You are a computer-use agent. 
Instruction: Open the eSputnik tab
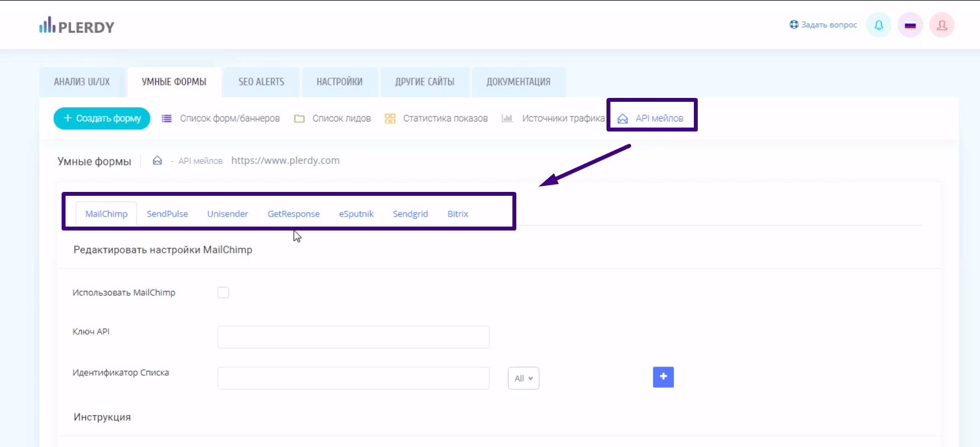[356, 214]
